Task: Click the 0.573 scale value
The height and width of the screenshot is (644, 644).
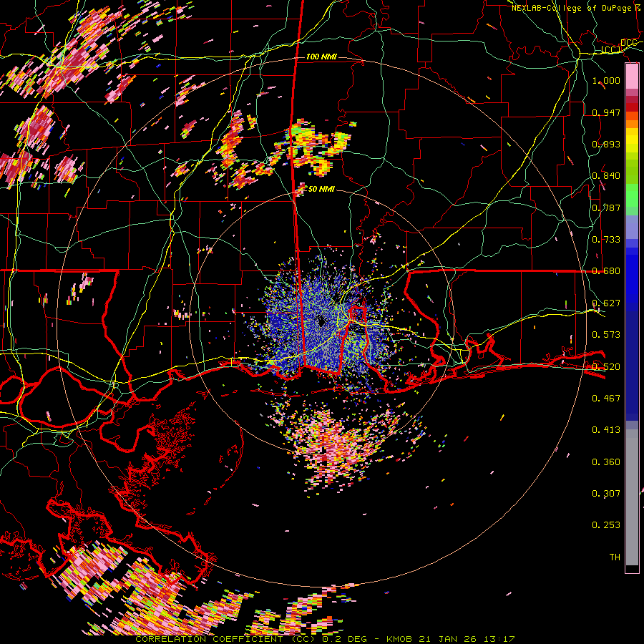Action: [606, 334]
